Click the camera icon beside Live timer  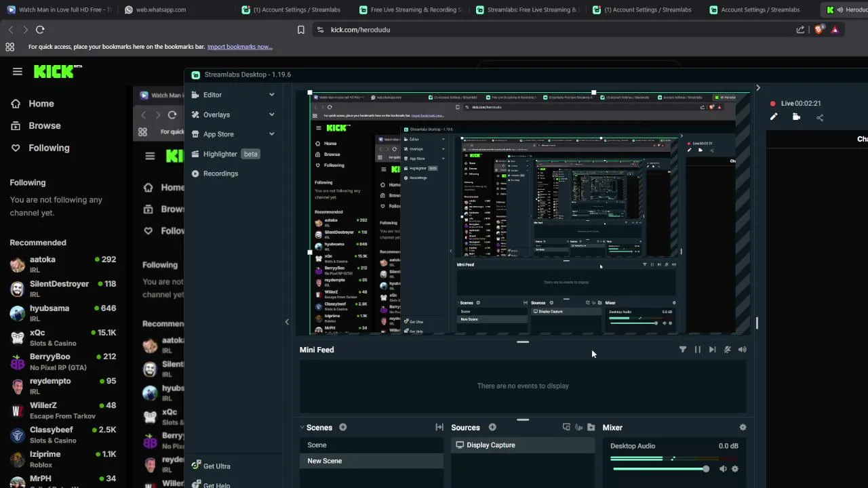point(797,117)
